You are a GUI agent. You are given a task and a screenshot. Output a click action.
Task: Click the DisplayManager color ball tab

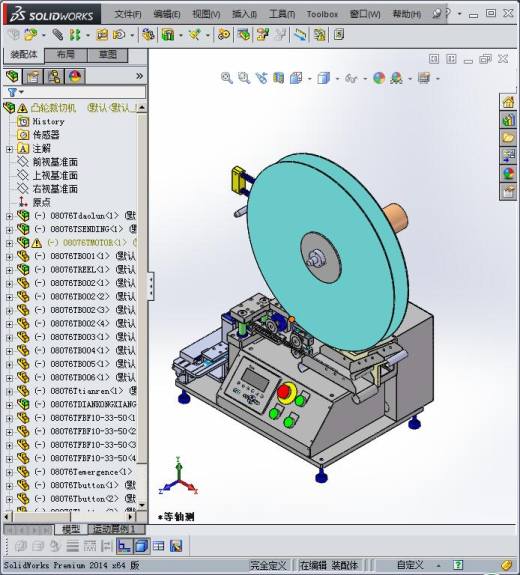(x=75, y=76)
